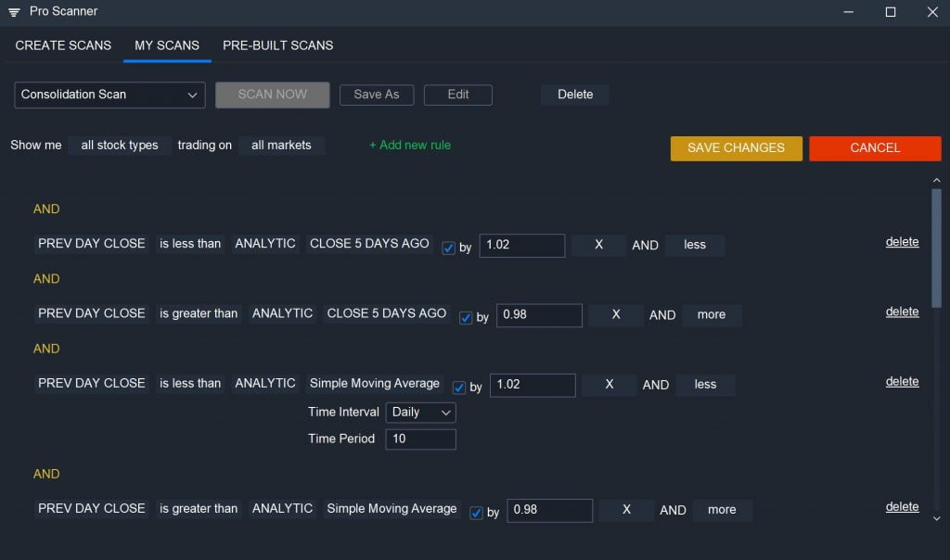Open the Time Interval dropdown showing Daily
Screen dimensions: 950x560
(x=420, y=412)
